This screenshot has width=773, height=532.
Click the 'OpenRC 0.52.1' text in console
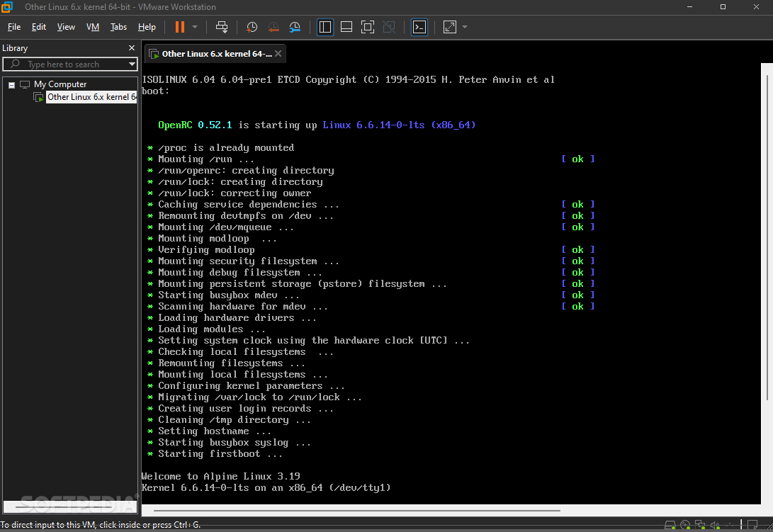click(x=195, y=125)
